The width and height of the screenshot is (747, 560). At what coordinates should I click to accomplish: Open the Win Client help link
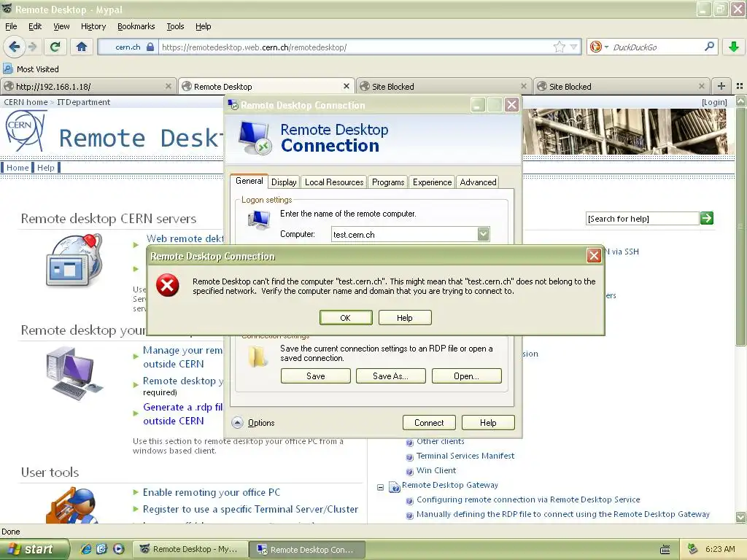pos(436,470)
